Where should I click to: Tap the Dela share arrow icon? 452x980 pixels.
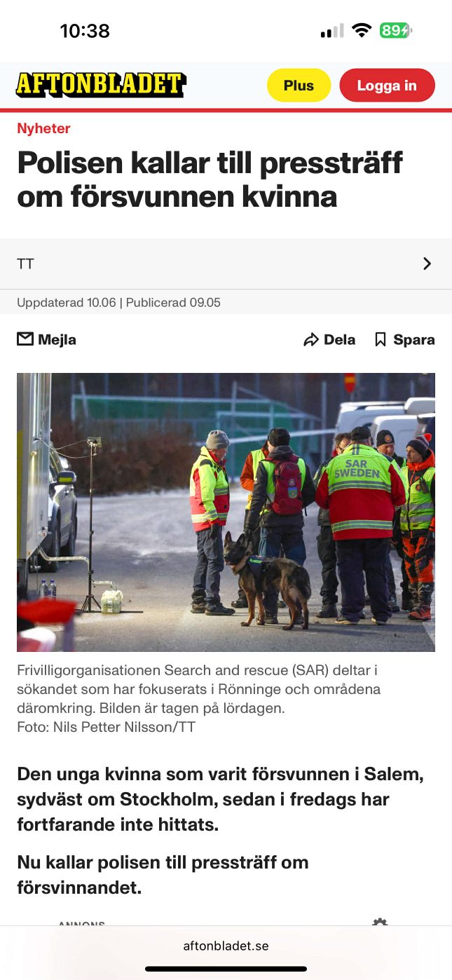(310, 340)
